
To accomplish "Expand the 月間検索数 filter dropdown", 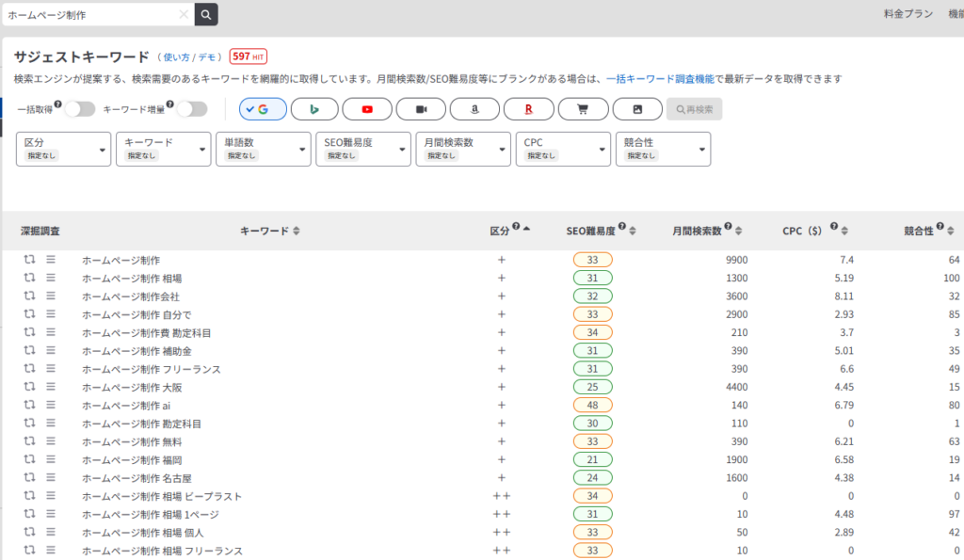I will pyautogui.click(x=462, y=149).
